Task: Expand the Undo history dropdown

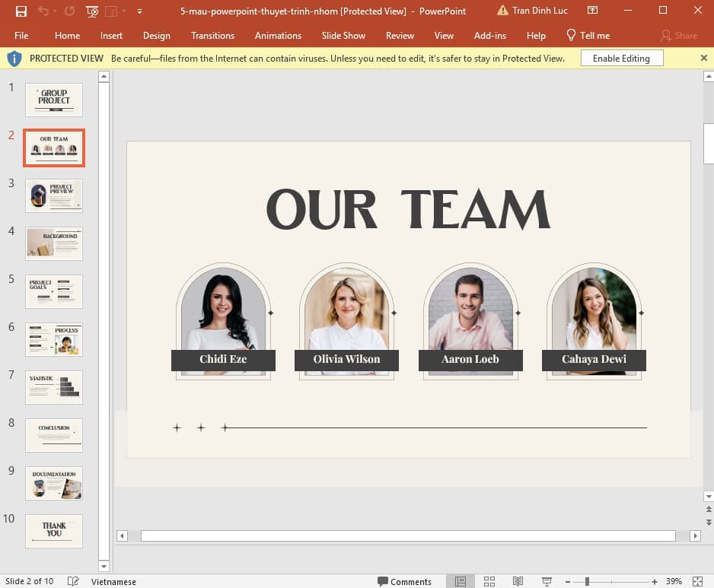Action: coord(55,11)
